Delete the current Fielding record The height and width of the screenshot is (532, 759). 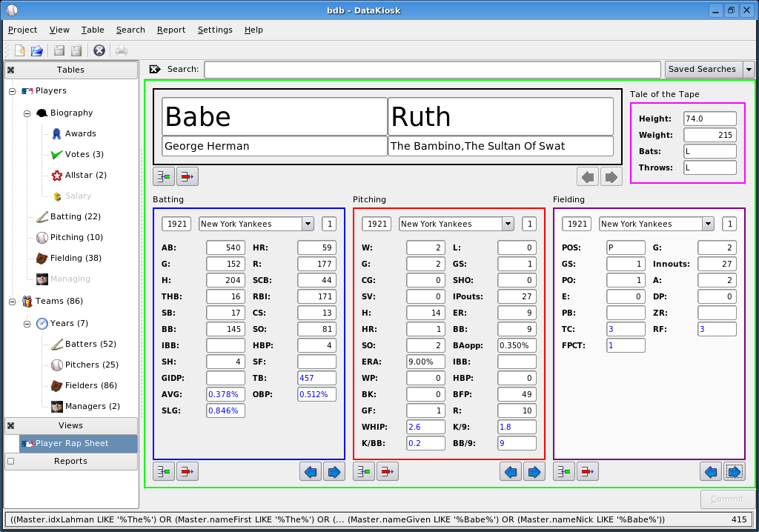[588, 471]
